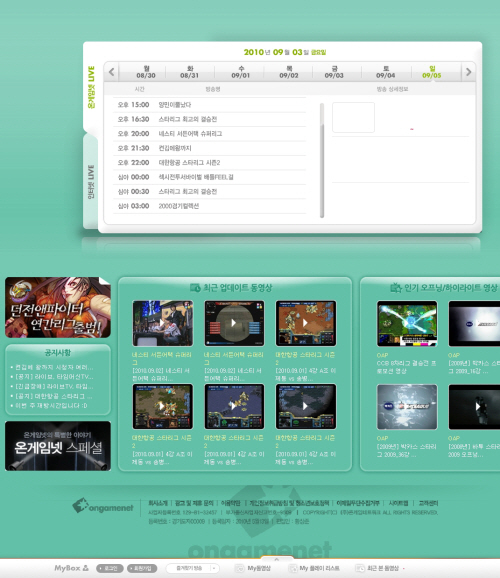Click the ongamenet footer logo

103,506
